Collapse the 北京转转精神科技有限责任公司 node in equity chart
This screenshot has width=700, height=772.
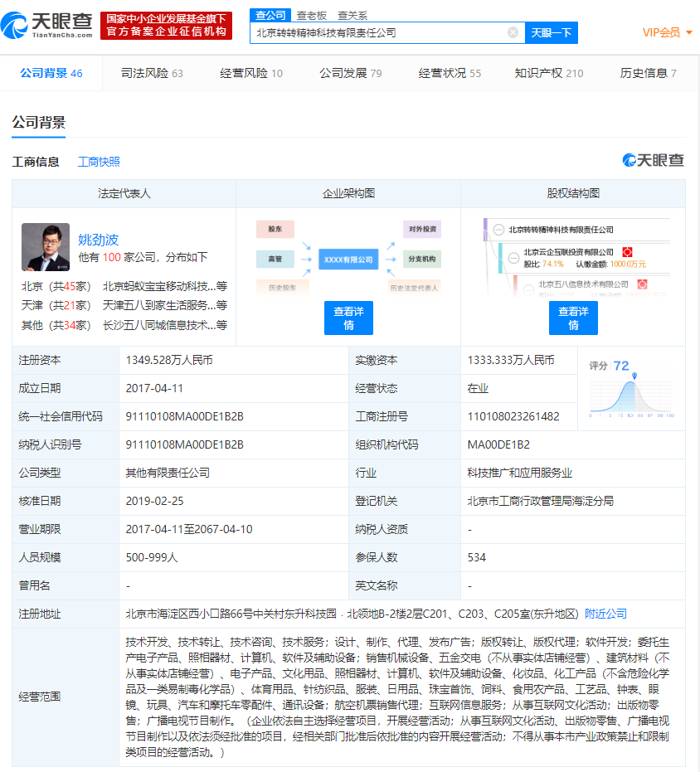click(x=498, y=230)
